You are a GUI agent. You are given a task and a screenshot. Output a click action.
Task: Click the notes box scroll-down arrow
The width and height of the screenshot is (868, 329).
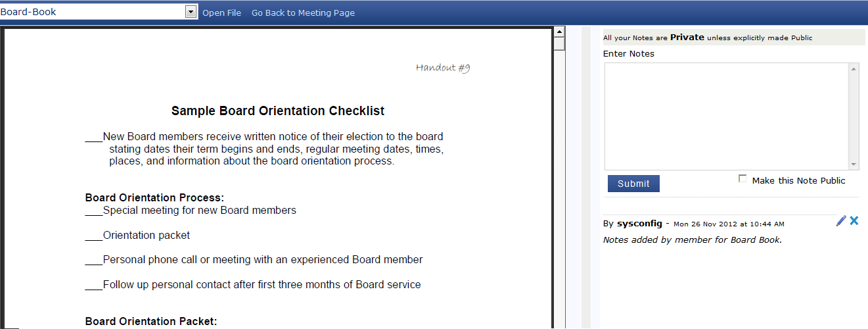pyautogui.click(x=854, y=164)
